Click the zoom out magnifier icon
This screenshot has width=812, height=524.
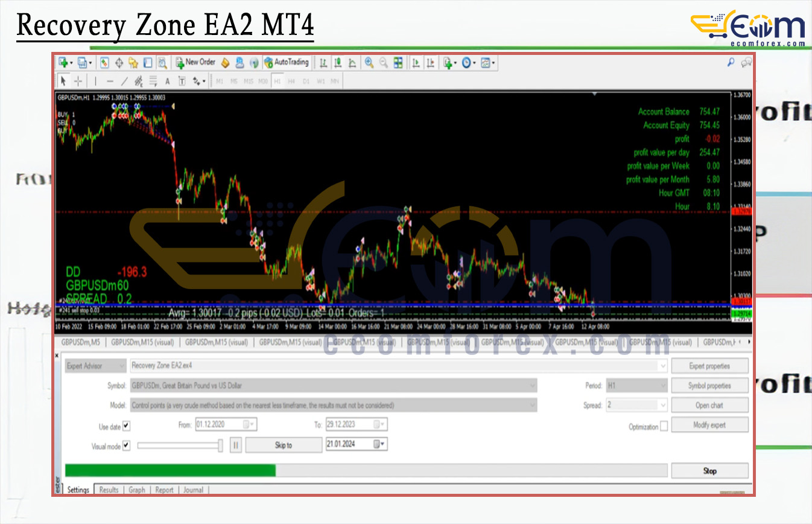coord(383,62)
